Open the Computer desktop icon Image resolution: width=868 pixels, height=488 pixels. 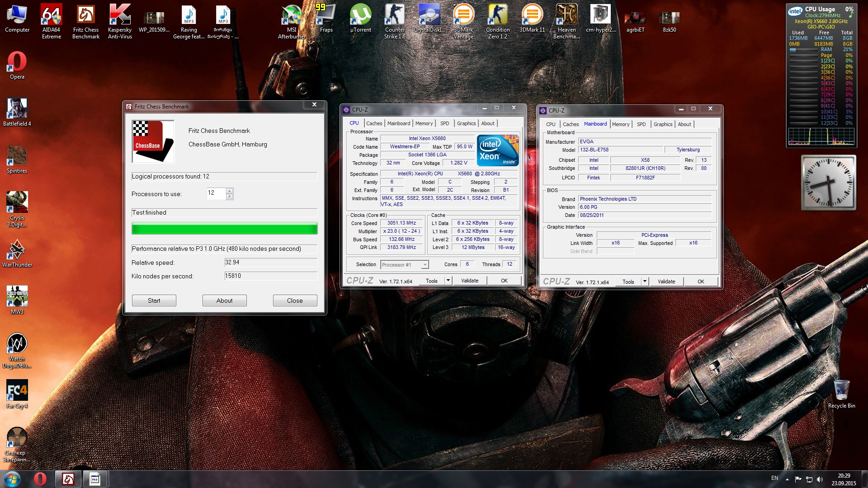coord(17,19)
